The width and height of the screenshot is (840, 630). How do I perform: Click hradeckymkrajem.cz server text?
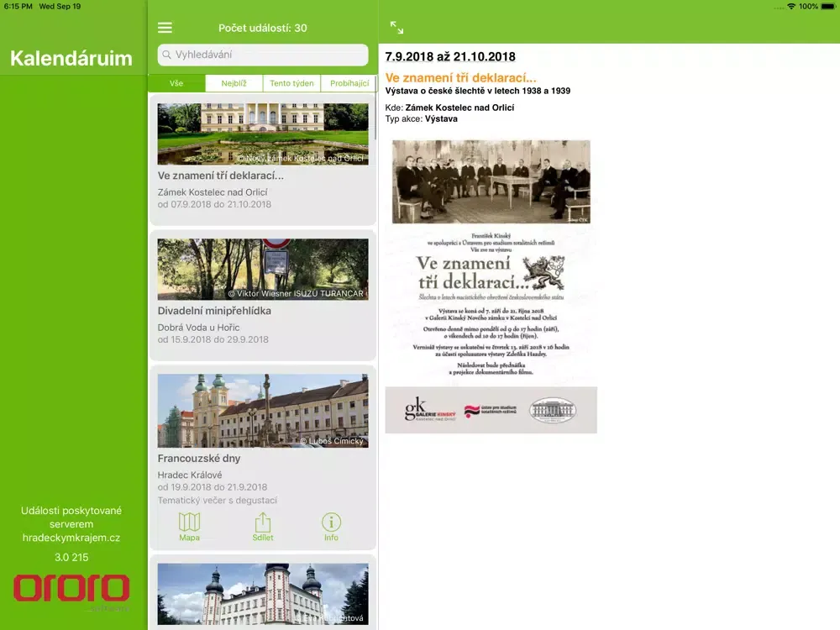71,538
